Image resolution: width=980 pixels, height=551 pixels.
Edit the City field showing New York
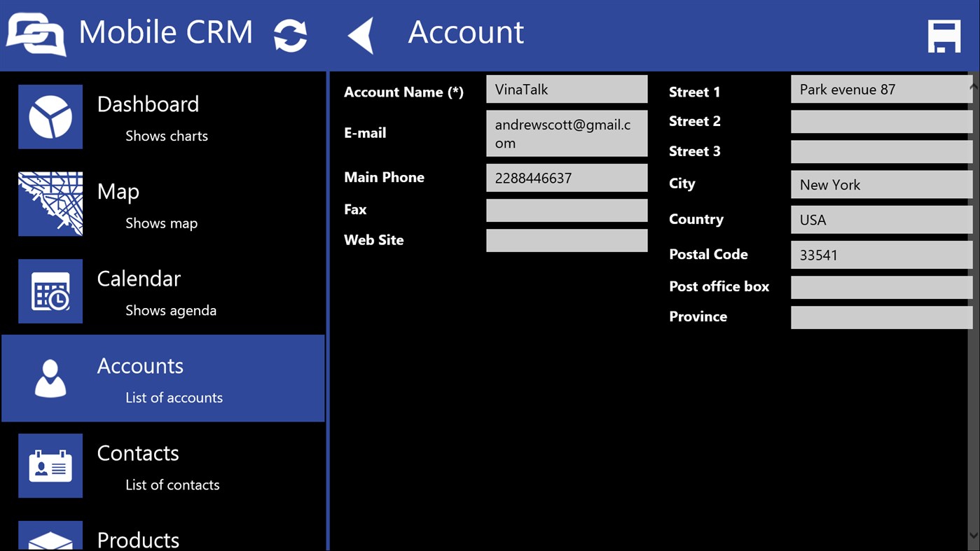tap(881, 184)
